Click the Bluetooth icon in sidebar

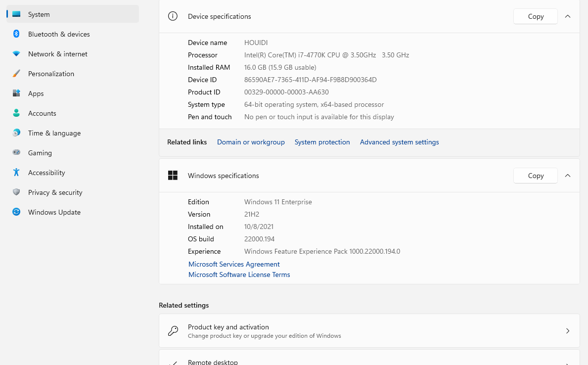point(16,34)
